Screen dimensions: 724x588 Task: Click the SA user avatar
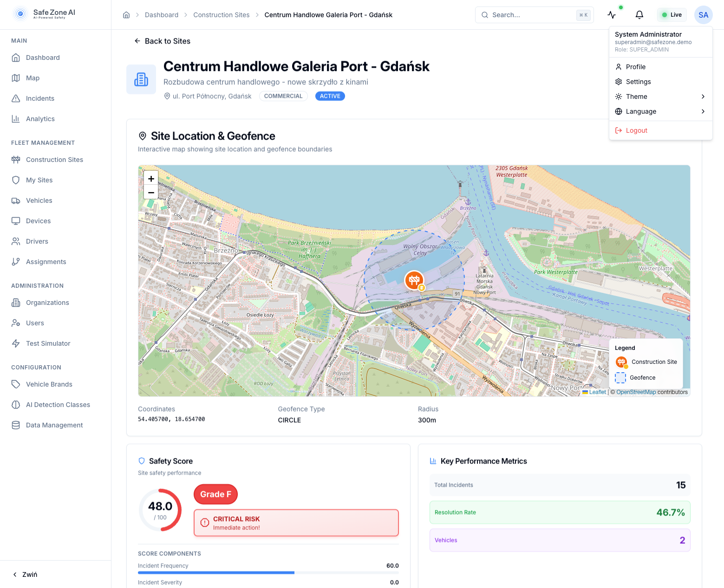pyautogui.click(x=703, y=15)
